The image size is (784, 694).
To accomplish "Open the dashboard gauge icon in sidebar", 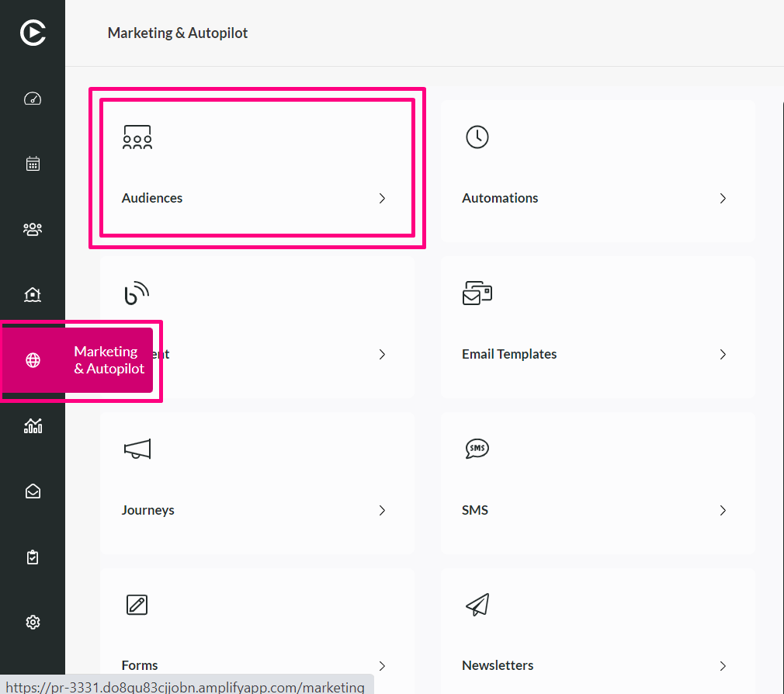I will pyautogui.click(x=33, y=99).
